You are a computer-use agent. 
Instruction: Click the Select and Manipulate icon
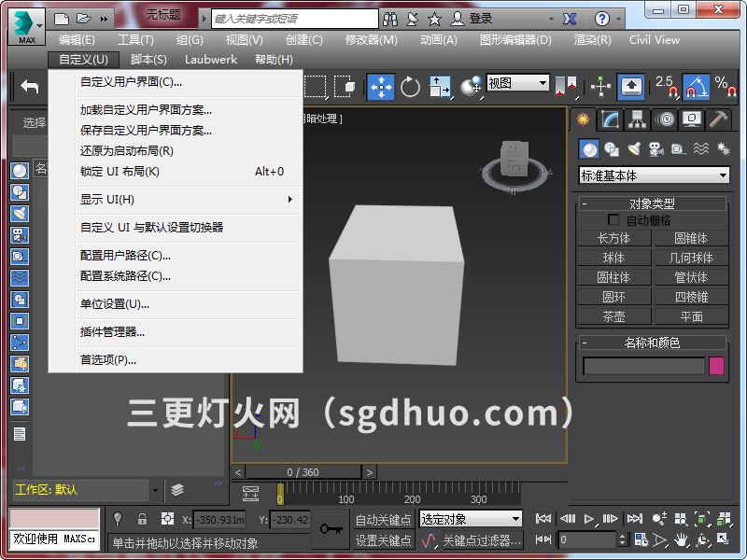pos(600,87)
